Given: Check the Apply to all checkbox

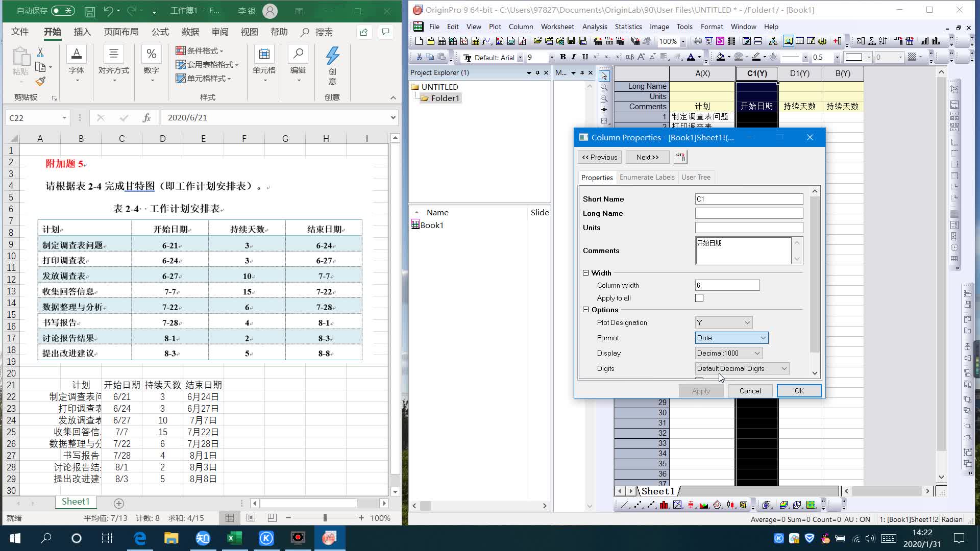Looking at the screenshot, I should pos(699,298).
